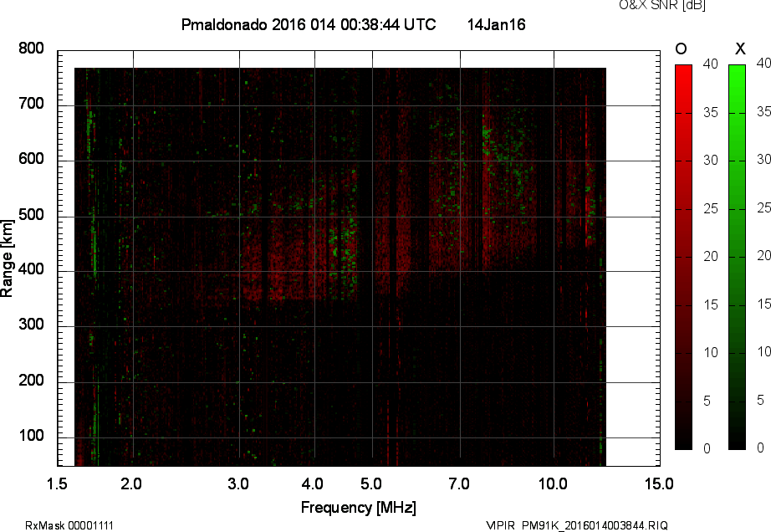The image size is (771, 532).
Task: Click the 2.0 frequency tick label
Action: [131, 484]
